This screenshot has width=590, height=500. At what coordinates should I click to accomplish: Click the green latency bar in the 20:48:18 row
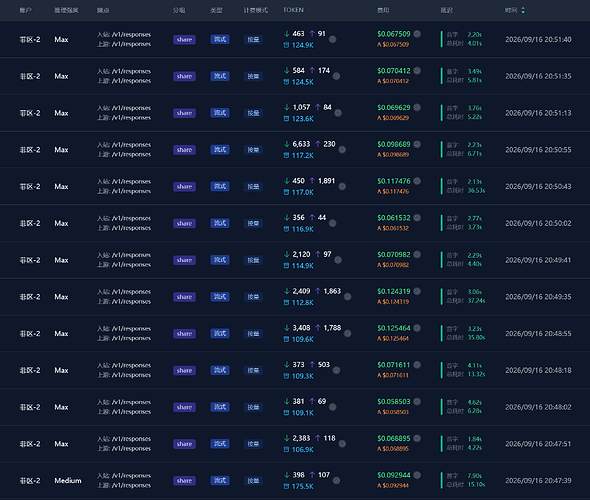441,370
